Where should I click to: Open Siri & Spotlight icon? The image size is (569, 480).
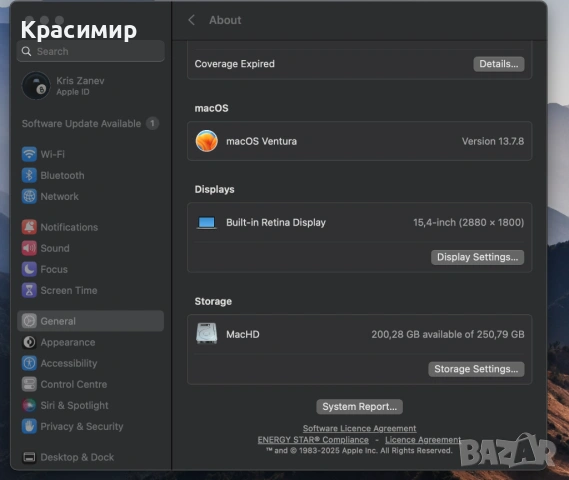coord(29,405)
